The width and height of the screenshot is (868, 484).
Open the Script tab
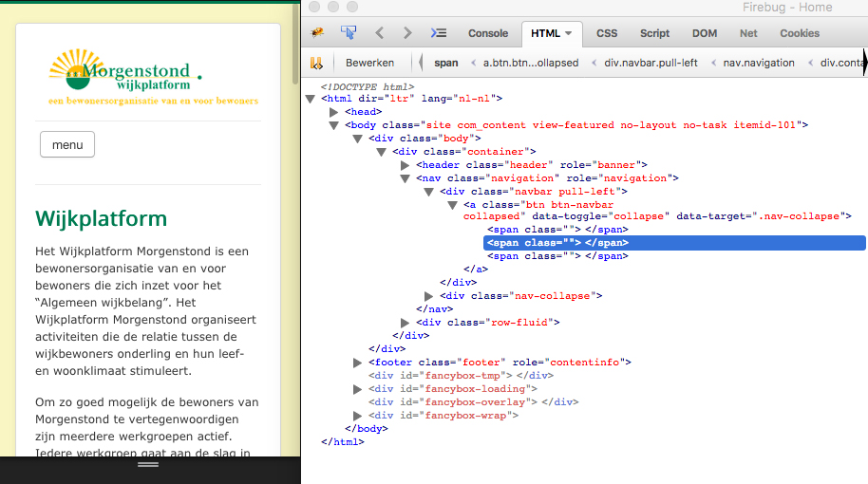click(x=655, y=33)
